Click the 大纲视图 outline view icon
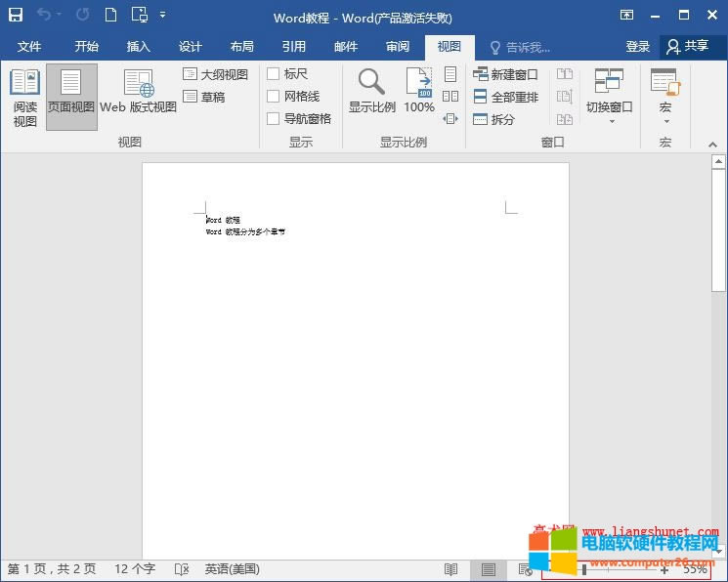Screen dimensions: 728x582 [x=191, y=74]
